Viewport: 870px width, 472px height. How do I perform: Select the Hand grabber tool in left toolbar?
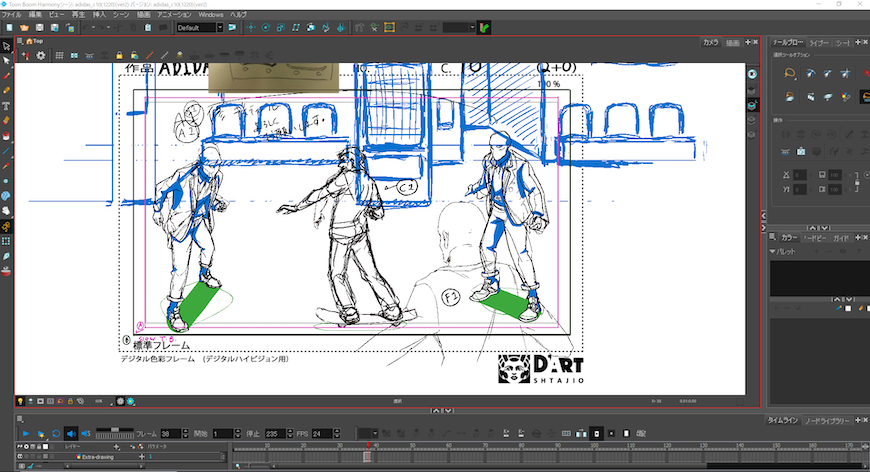click(x=6, y=211)
